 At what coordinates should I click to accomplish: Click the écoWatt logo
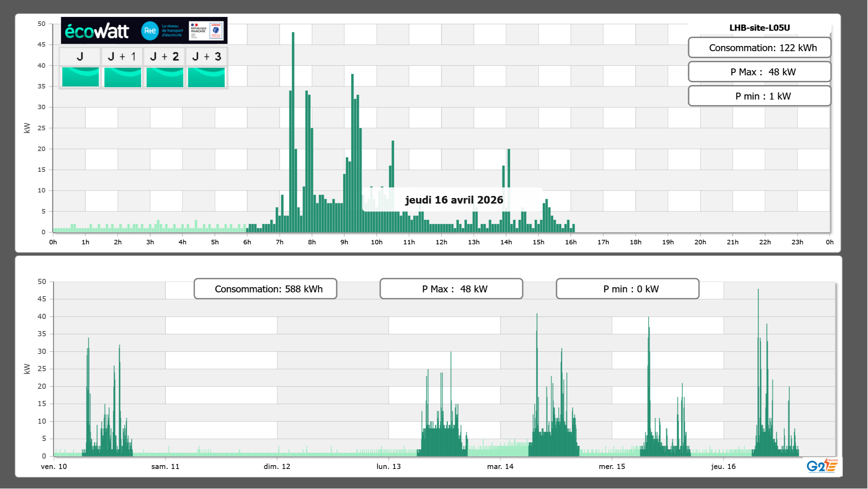(97, 31)
